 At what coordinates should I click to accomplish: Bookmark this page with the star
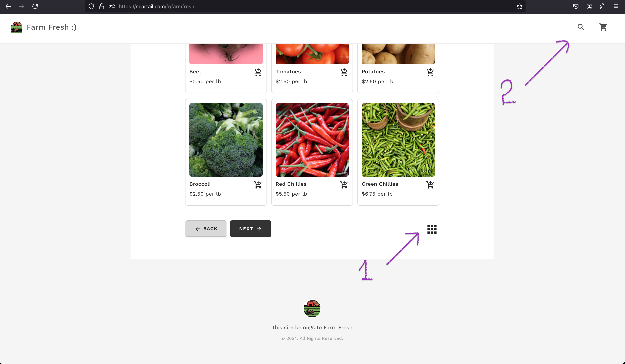pos(519,7)
